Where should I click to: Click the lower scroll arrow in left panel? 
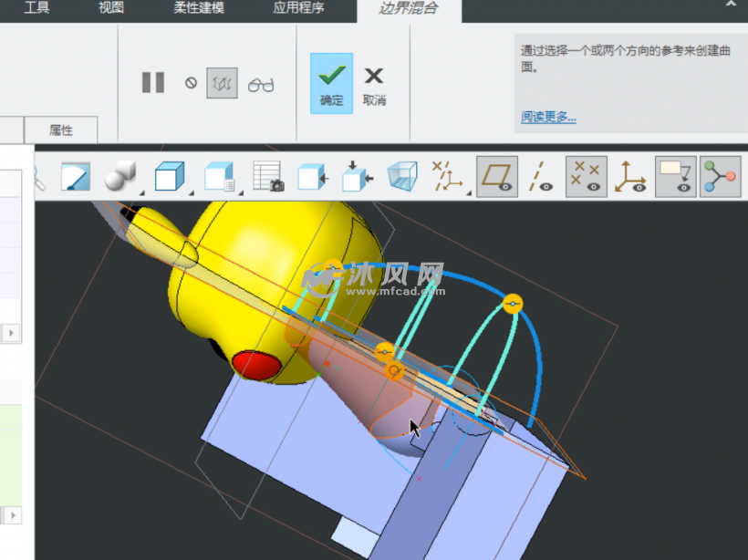(13, 515)
